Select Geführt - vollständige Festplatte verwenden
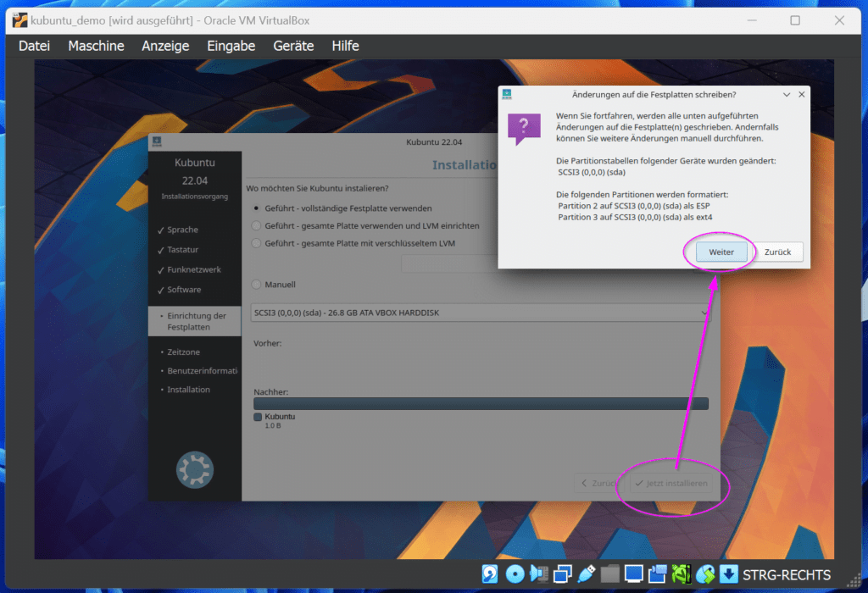868x593 pixels. (343, 208)
